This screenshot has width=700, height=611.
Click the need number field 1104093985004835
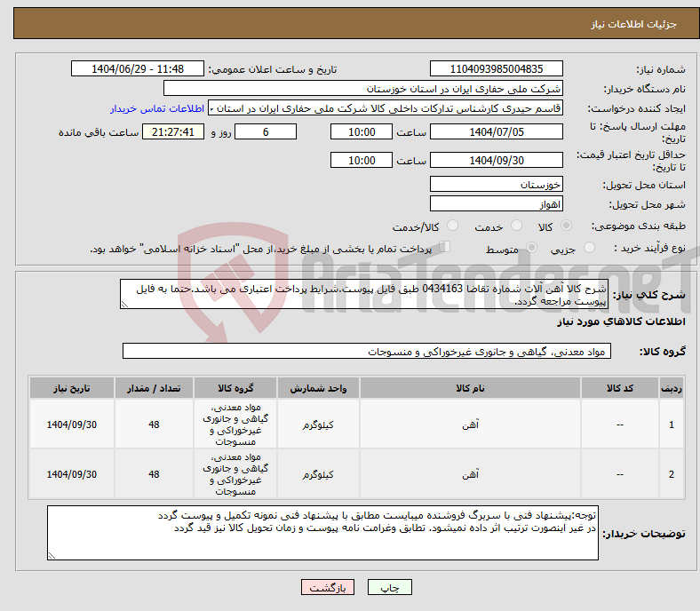click(x=496, y=68)
